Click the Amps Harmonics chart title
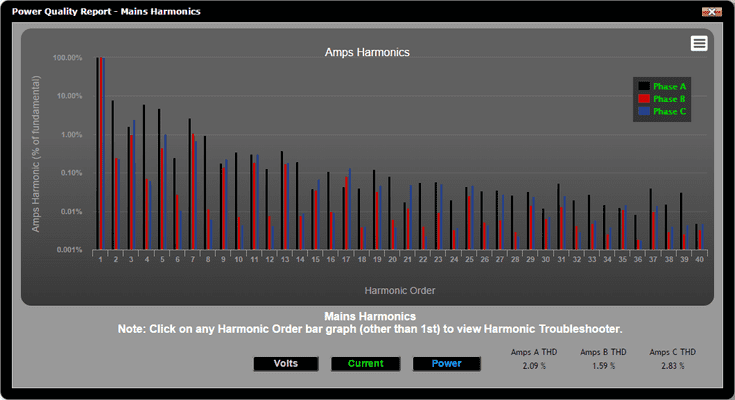Screen dimensions: 735x400 pos(367,52)
